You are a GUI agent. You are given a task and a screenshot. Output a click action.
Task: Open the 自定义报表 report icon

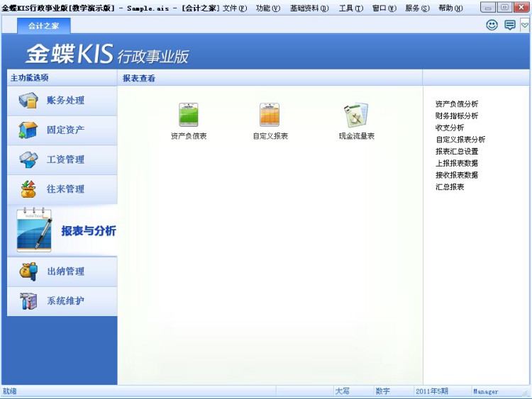(270, 116)
